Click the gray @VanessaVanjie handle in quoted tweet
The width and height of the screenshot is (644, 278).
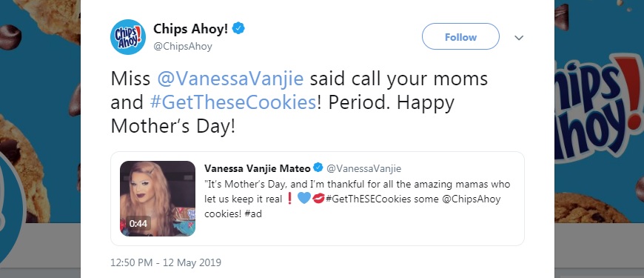[x=363, y=168]
